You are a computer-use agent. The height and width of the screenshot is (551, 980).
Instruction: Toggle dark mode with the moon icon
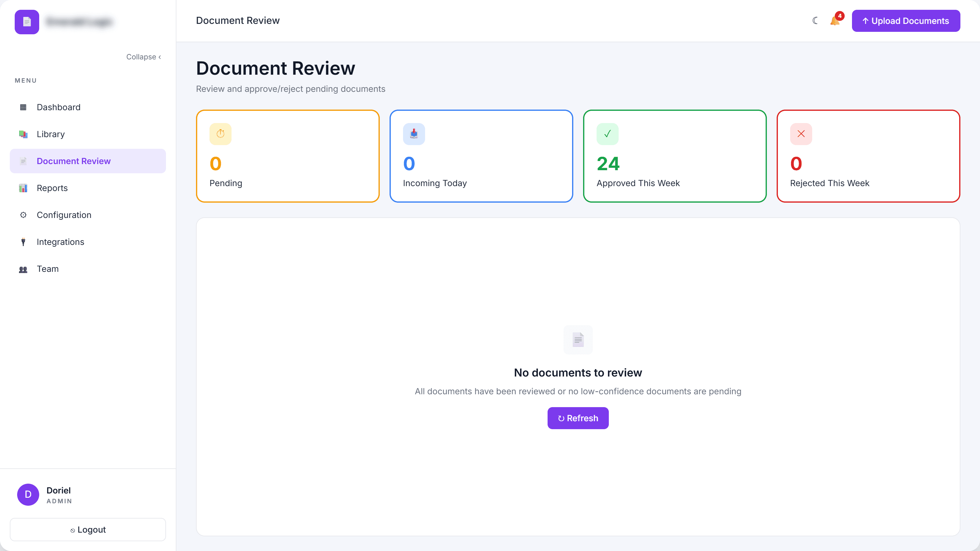click(815, 21)
